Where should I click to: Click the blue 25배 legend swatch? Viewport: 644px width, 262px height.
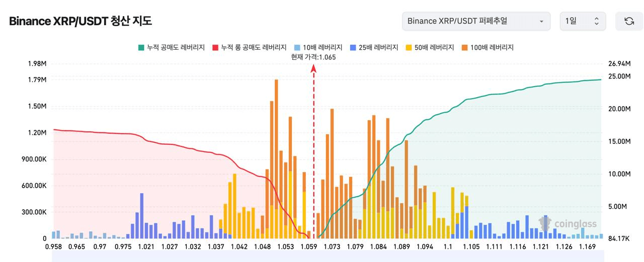[x=353, y=47]
